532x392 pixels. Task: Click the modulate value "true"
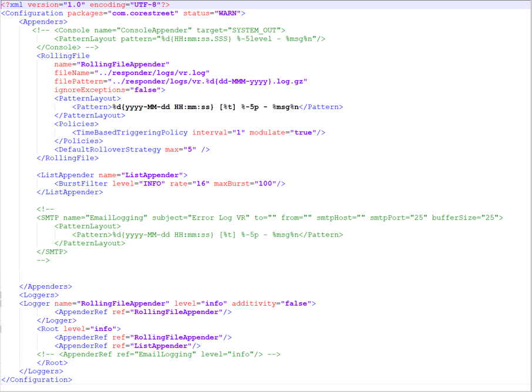[304, 132]
